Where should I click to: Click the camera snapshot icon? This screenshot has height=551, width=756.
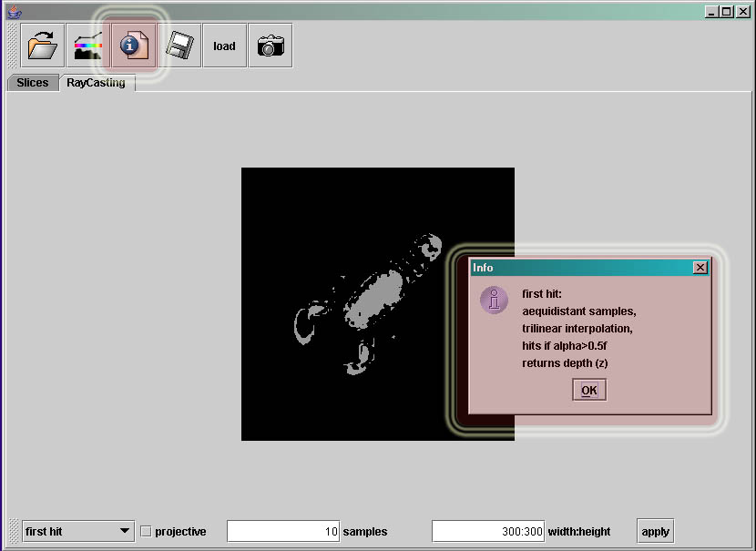point(271,46)
